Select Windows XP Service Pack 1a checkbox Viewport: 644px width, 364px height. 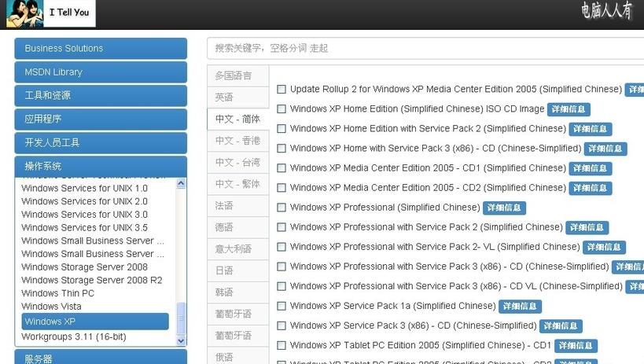tap(282, 306)
